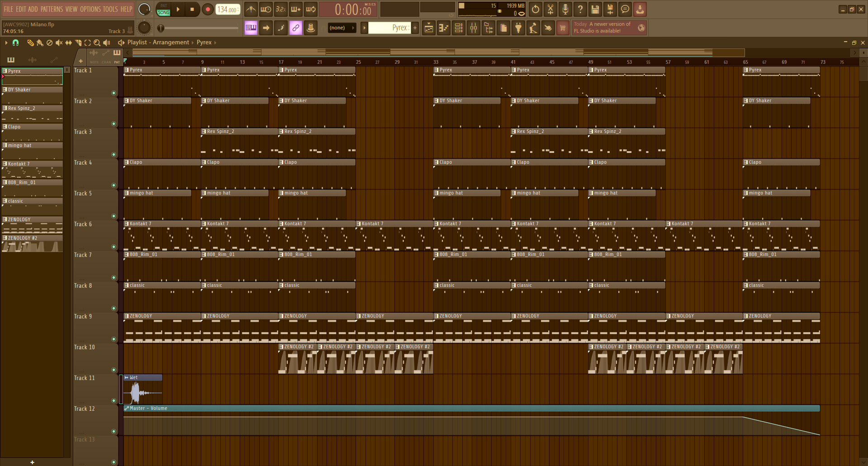The image size is (868, 466).
Task: Open the Playlist view icon
Action: [429, 28]
